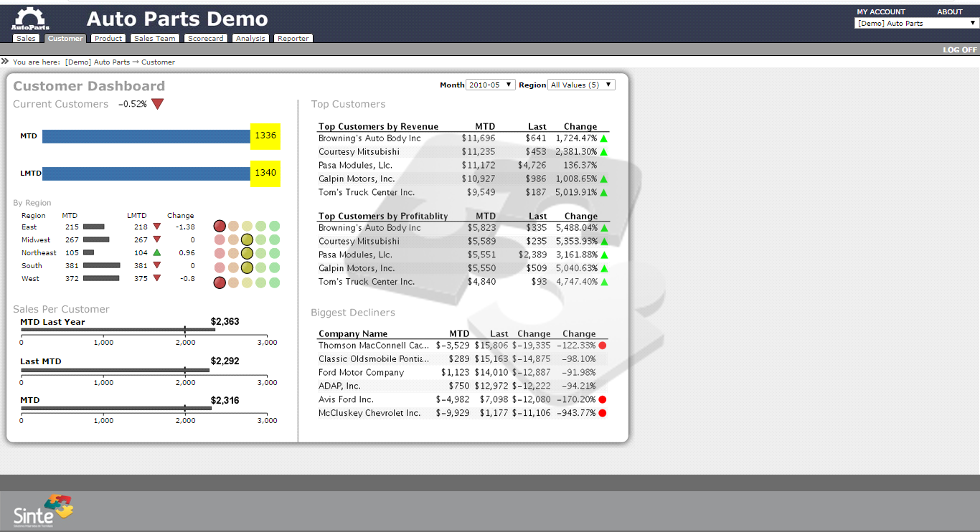
Task: Click the Northeast region green up arrow
Action: pyautogui.click(x=157, y=252)
